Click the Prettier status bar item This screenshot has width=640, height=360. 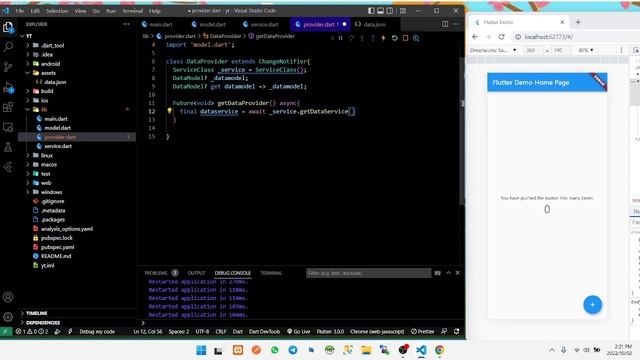pyautogui.click(x=423, y=331)
